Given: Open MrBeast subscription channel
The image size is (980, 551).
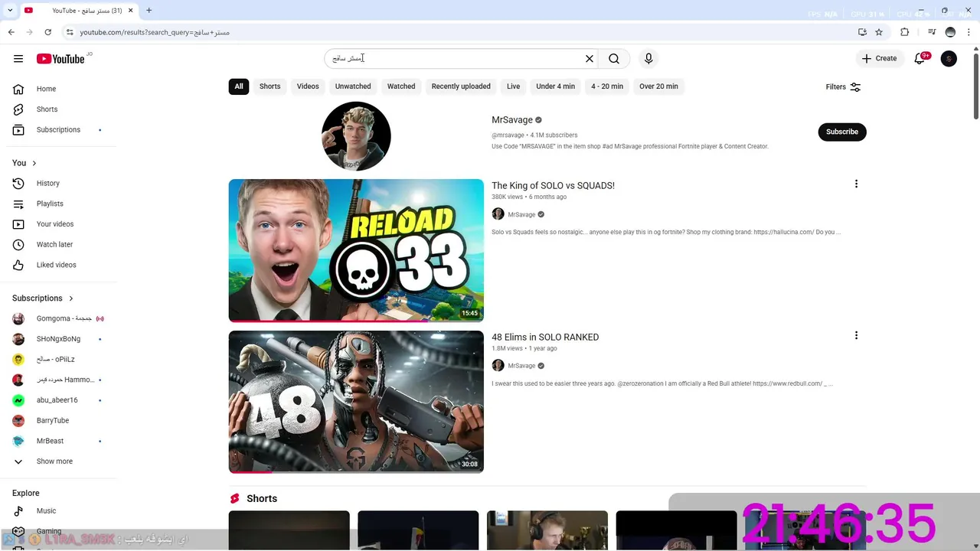Looking at the screenshot, I should tap(58, 441).
